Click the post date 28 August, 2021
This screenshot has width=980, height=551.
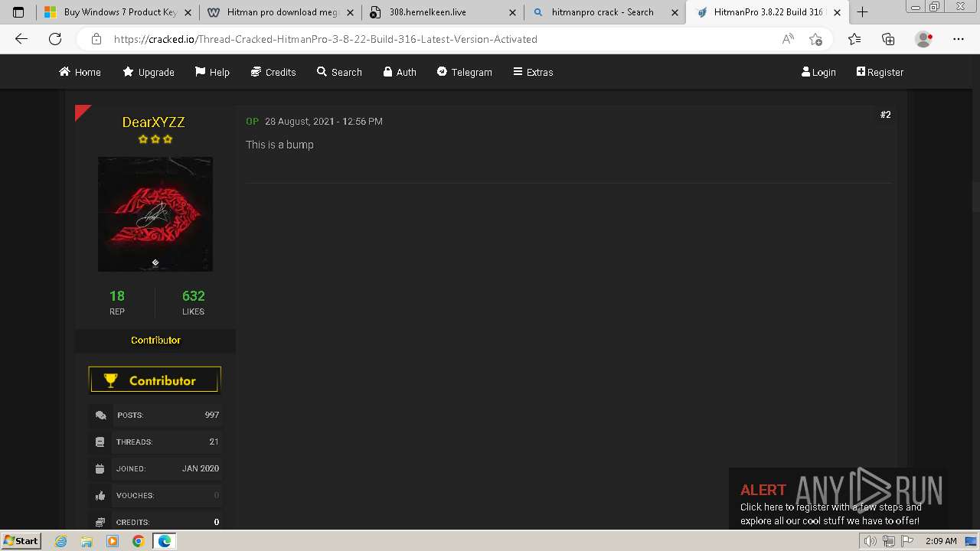click(324, 121)
